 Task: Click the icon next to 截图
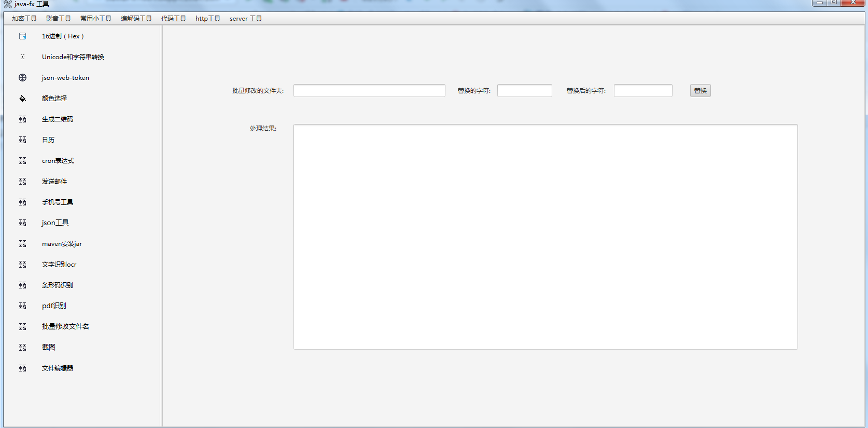pyautogui.click(x=22, y=348)
